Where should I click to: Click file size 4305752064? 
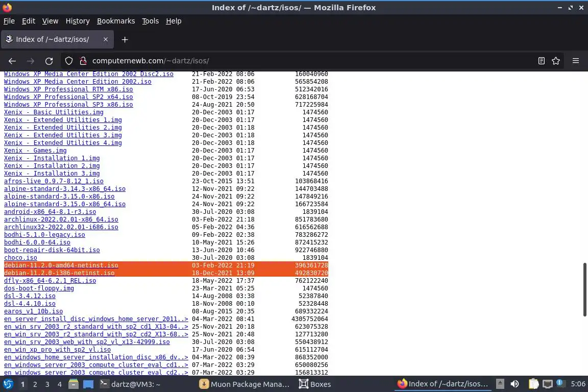pos(310,319)
